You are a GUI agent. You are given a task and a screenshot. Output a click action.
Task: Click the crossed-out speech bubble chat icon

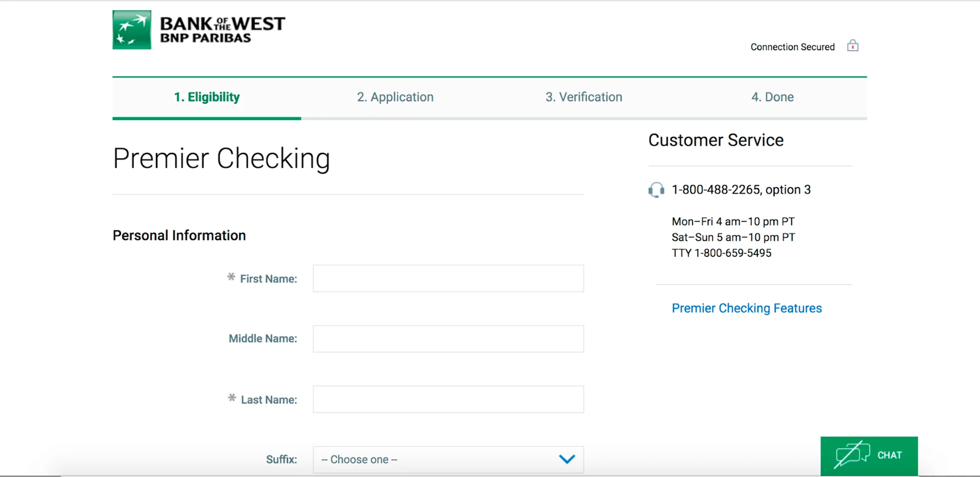(x=852, y=454)
